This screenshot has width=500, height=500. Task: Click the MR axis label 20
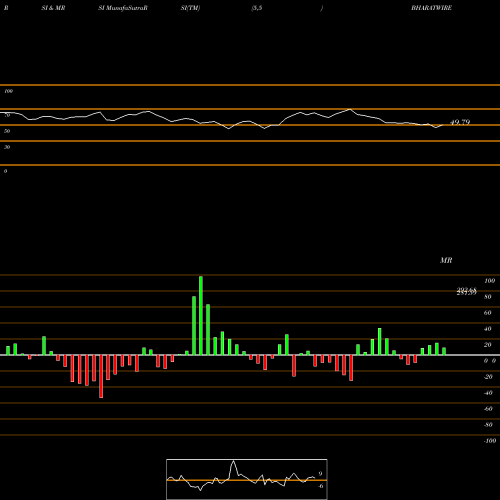click(x=488, y=345)
